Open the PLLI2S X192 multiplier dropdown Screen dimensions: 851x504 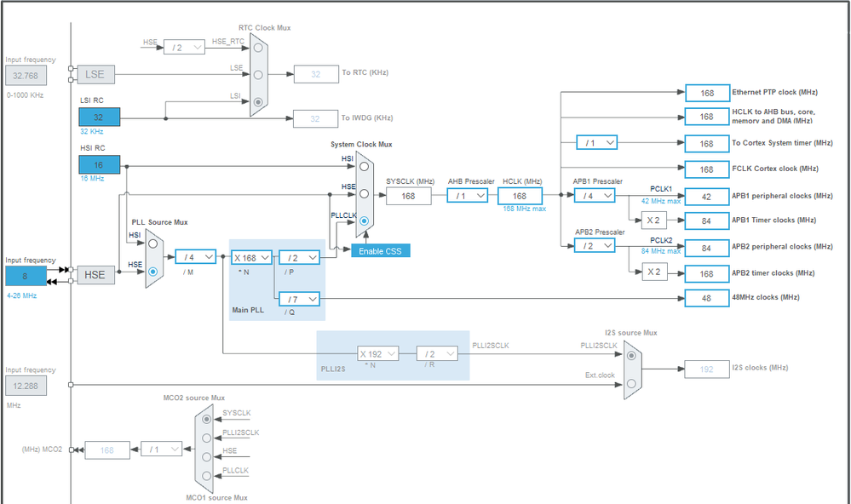[x=377, y=353]
